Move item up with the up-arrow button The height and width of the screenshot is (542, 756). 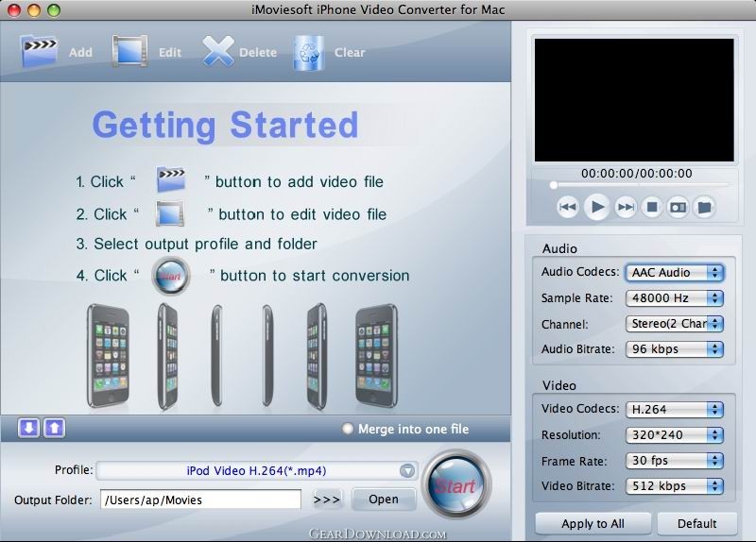(x=54, y=428)
